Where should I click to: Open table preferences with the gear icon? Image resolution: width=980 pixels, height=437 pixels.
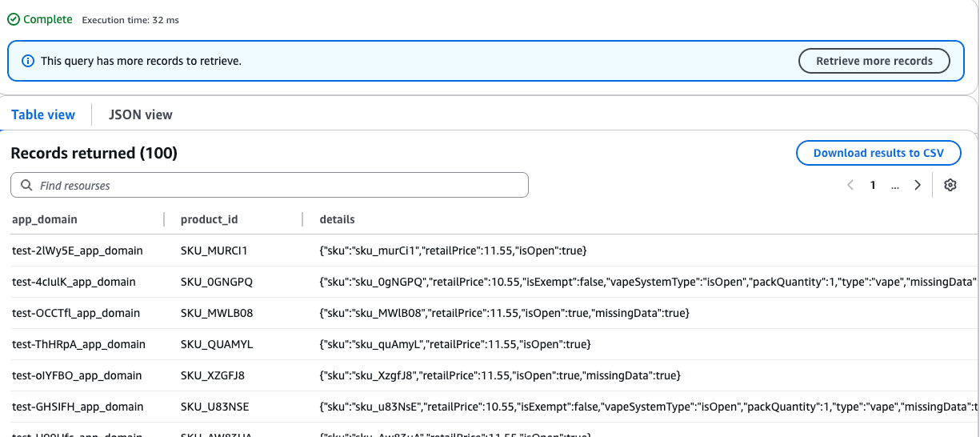coord(950,185)
